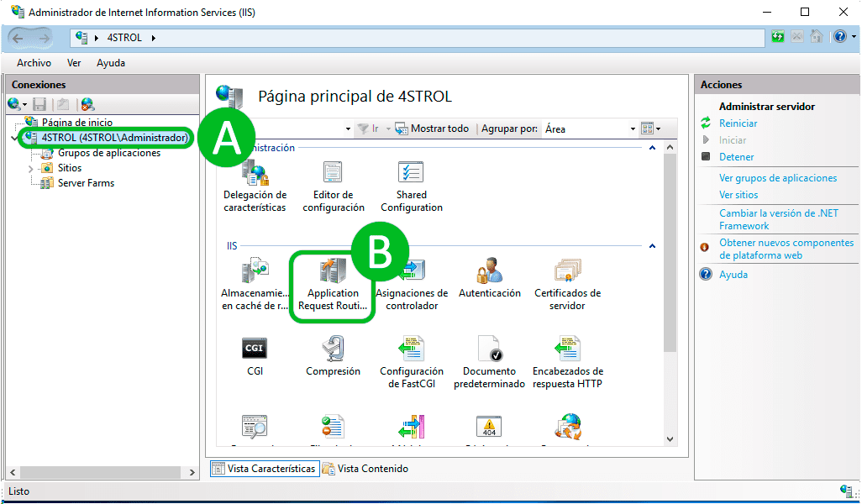Click Ayuda link in Acciones panel
The image size is (862, 504).
[x=733, y=274]
